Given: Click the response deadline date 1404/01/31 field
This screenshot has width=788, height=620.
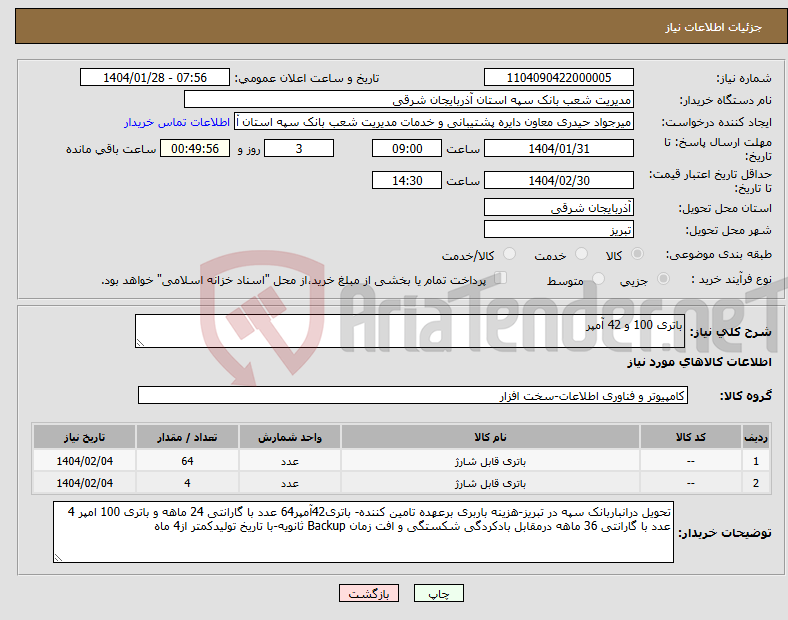Looking at the screenshot, I should [x=558, y=149].
